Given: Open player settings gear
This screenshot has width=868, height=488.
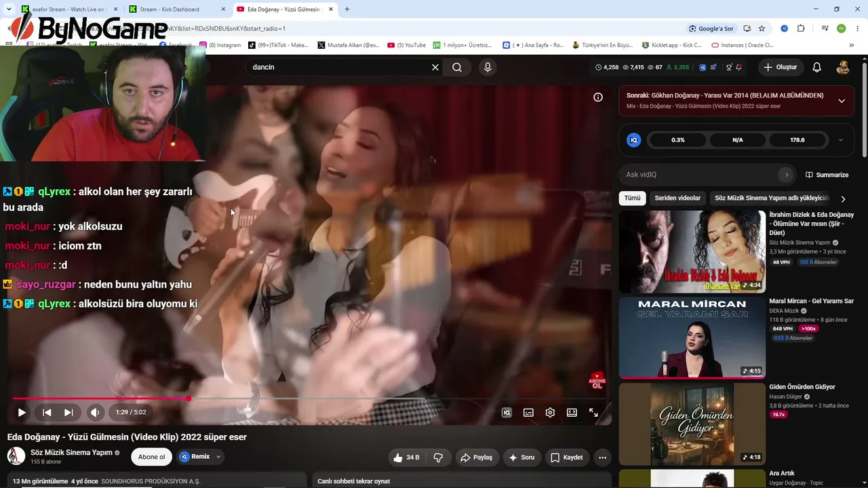Looking at the screenshot, I should click(x=550, y=412).
